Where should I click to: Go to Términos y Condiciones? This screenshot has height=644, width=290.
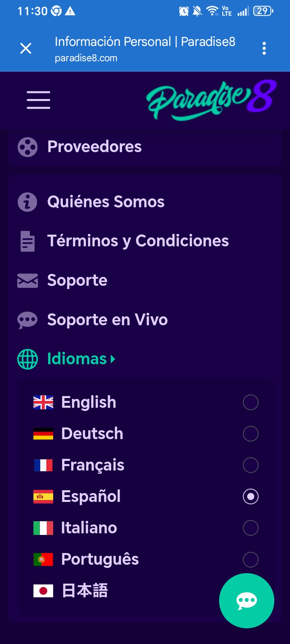click(138, 241)
